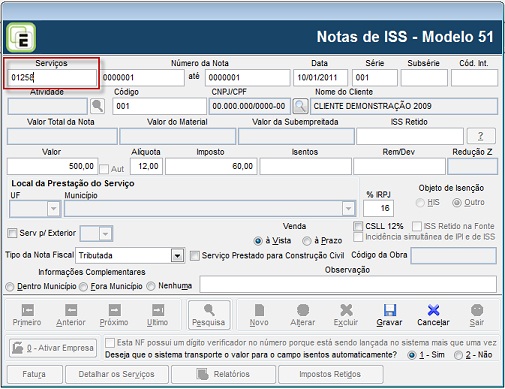Click the Número da Nota 'até' field
Image resolution: width=505 pixels, height=389 pixels.
248,78
